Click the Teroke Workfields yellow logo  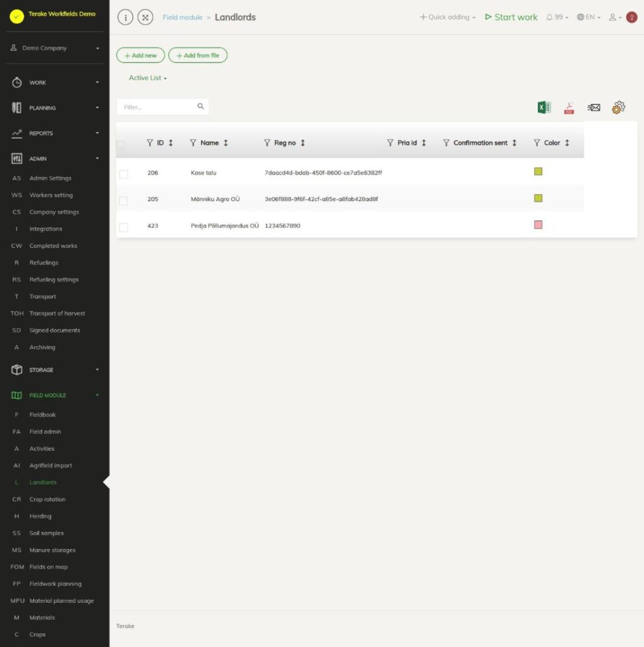pos(17,16)
